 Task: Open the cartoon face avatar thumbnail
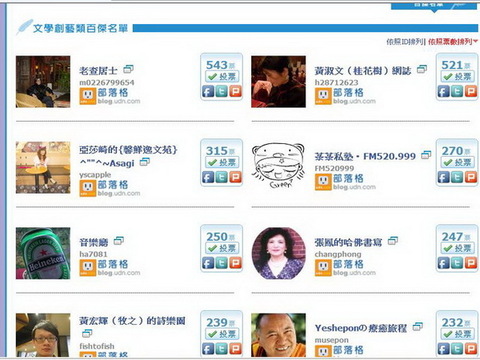278,165
